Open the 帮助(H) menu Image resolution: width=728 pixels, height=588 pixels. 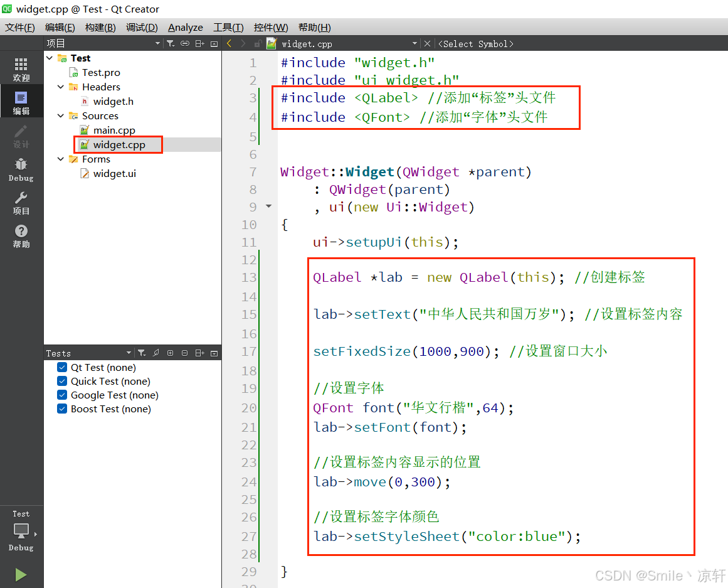tap(314, 28)
